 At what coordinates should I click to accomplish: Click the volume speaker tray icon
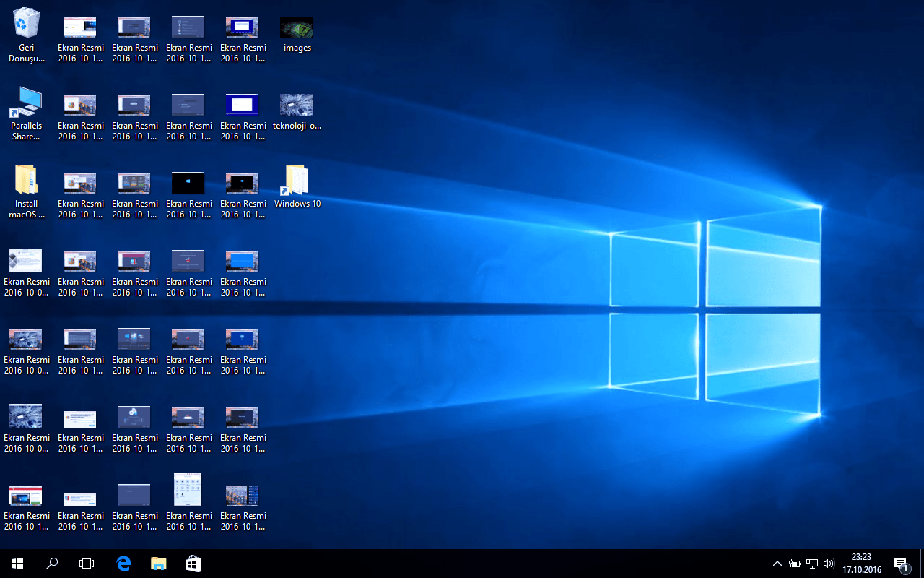point(829,564)
